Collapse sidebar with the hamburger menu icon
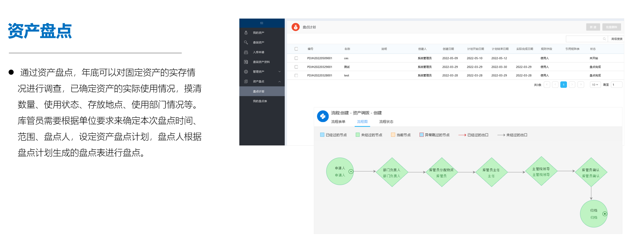The image size is (644, 238). [x=262, y=23]
